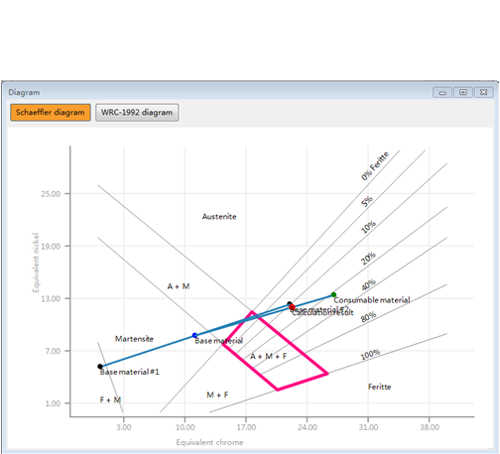Image resolution: width=500 pixels, height=454 pixels.
Task: Close the Diagram panel
Action: (483, 92)
